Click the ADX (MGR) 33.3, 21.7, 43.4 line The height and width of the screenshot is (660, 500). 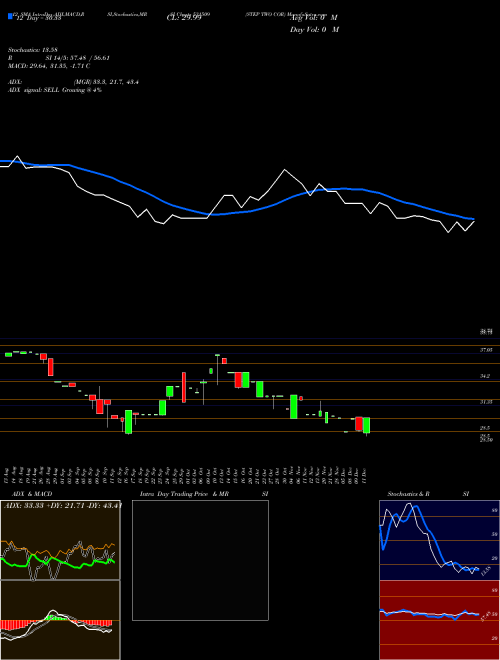pos(73,82)
